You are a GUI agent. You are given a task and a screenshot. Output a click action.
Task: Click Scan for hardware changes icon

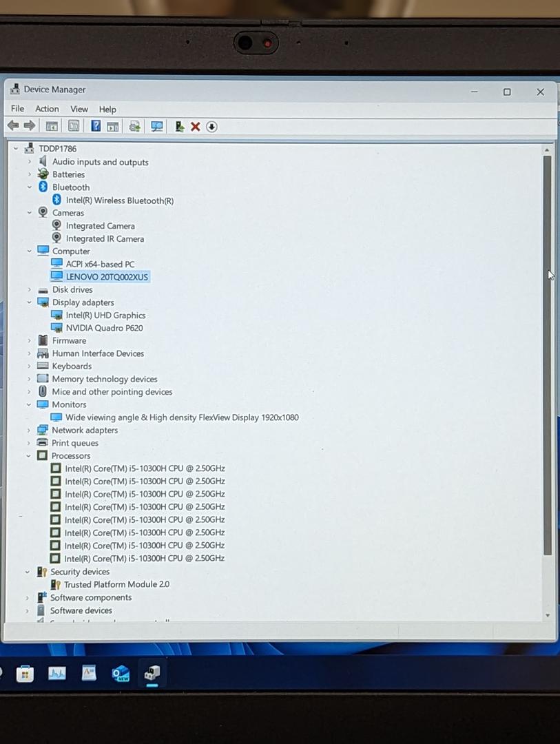pos(156,127)
